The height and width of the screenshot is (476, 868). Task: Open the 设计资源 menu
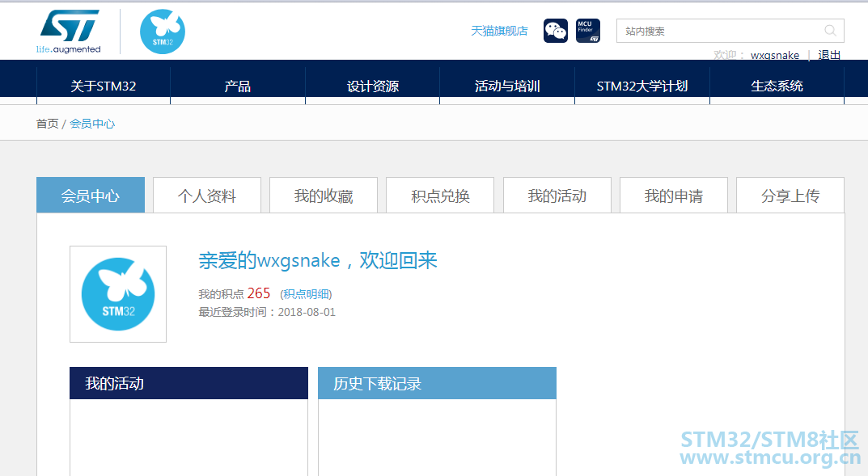click(373, 86)
